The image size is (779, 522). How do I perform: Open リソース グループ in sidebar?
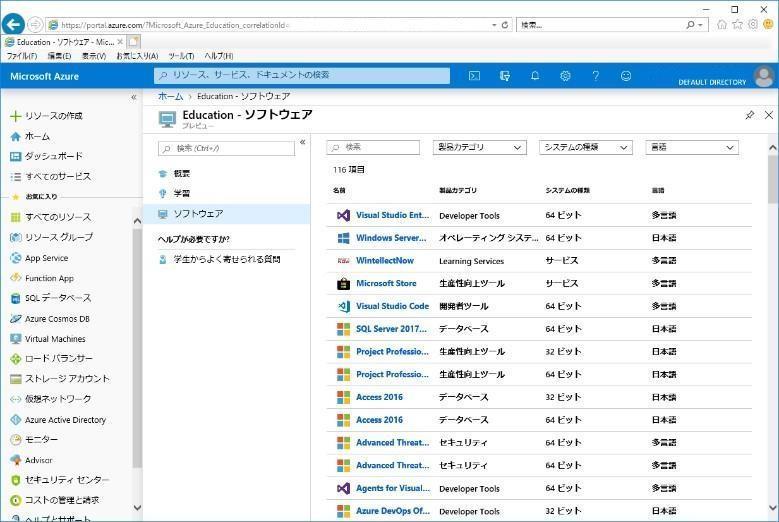tap(51, 237)
